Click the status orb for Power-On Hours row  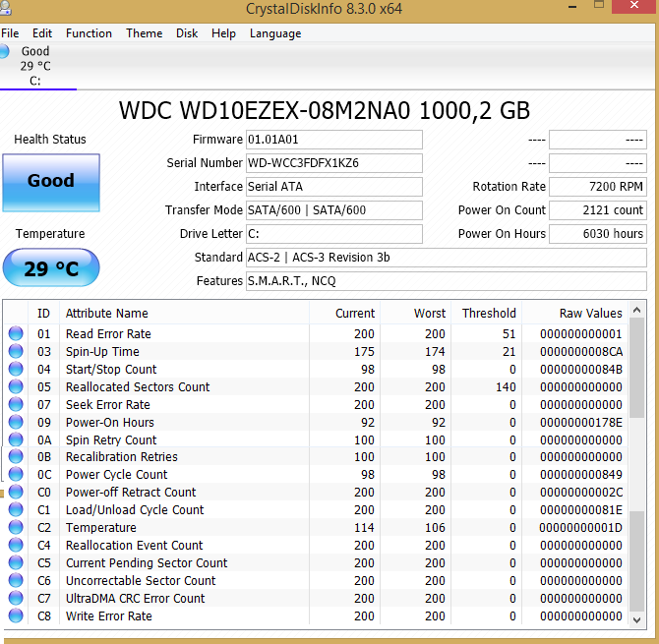click(x=16, y=422)
